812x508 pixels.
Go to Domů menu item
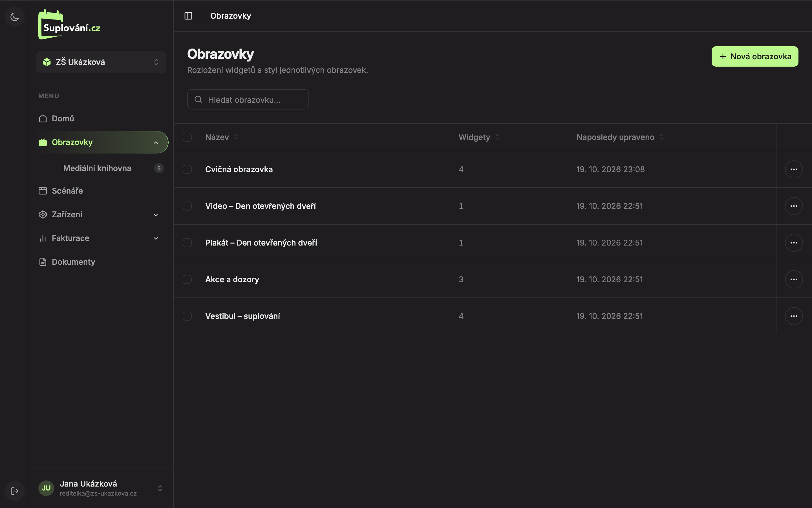pos(101,119)
